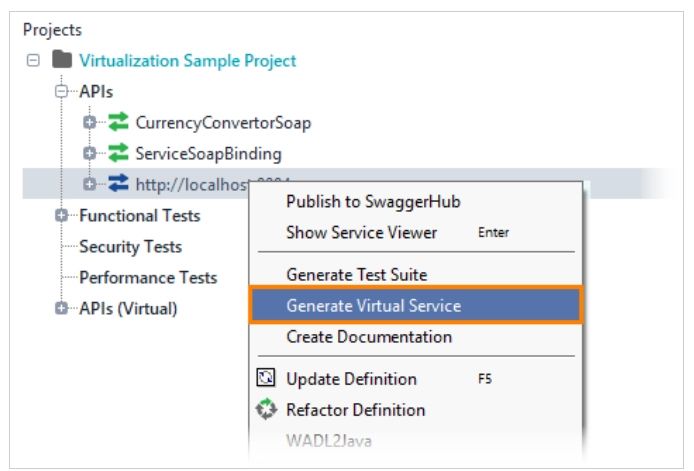Expand the APIs (Virtual) node
The width and height of the screenshot is (694, 471).
[62, 308]
